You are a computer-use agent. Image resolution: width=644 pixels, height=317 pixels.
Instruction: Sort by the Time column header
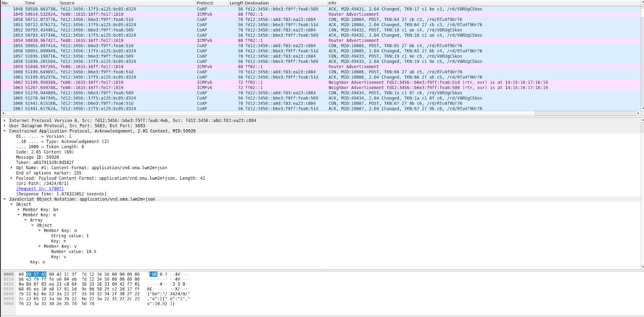pos(41,3)
